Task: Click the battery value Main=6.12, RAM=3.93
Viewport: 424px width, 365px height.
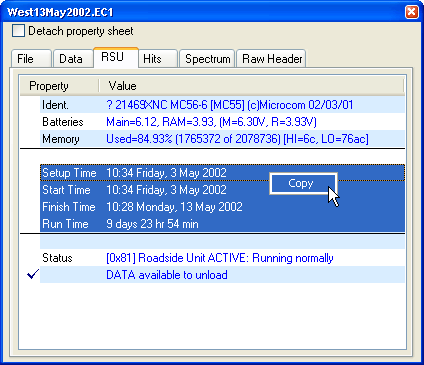Action: [x=211, y=122]
